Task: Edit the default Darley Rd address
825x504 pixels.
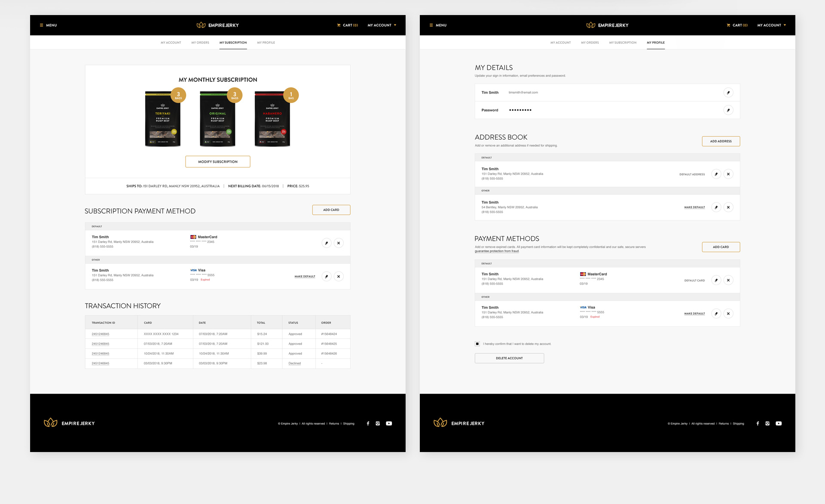Action: 716,174
